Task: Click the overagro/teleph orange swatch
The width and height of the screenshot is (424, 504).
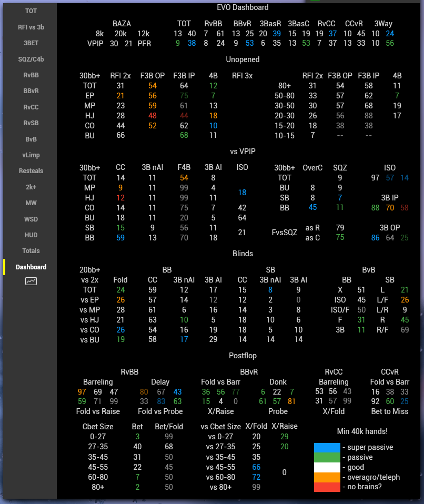Action: click(327, 477)
